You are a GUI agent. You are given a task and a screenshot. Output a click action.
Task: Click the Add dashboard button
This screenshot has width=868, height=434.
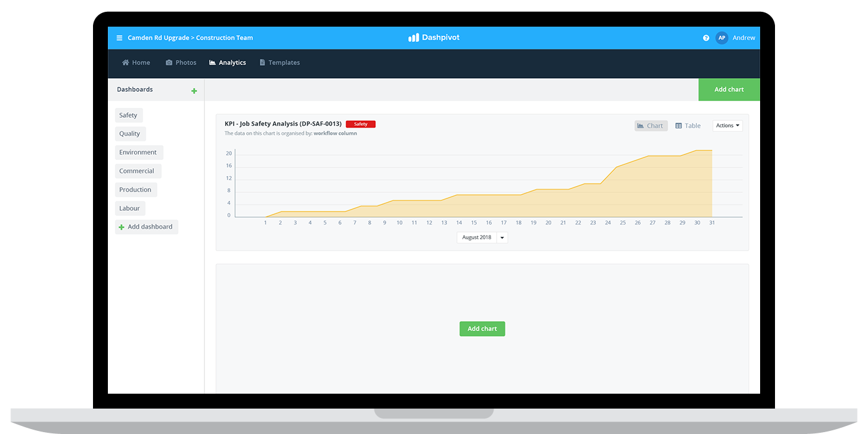click(146, 227)
